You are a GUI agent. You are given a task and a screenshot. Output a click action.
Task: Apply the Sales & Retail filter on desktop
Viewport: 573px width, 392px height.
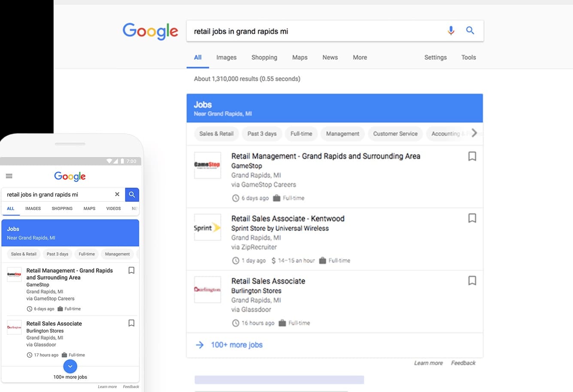(216, 134)
